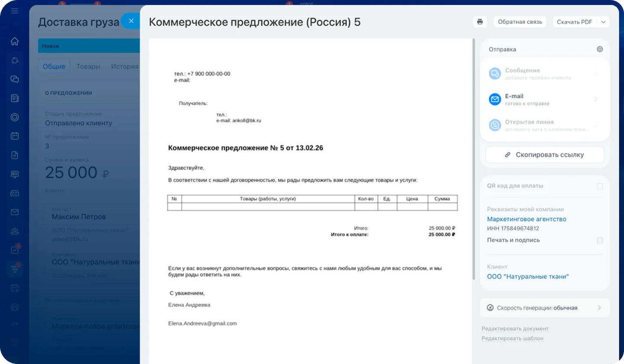Viewport: 624px width, 364px height.
Task: Open the hamburger menu in the left sidebar
Action: click(x=15, y=10)
